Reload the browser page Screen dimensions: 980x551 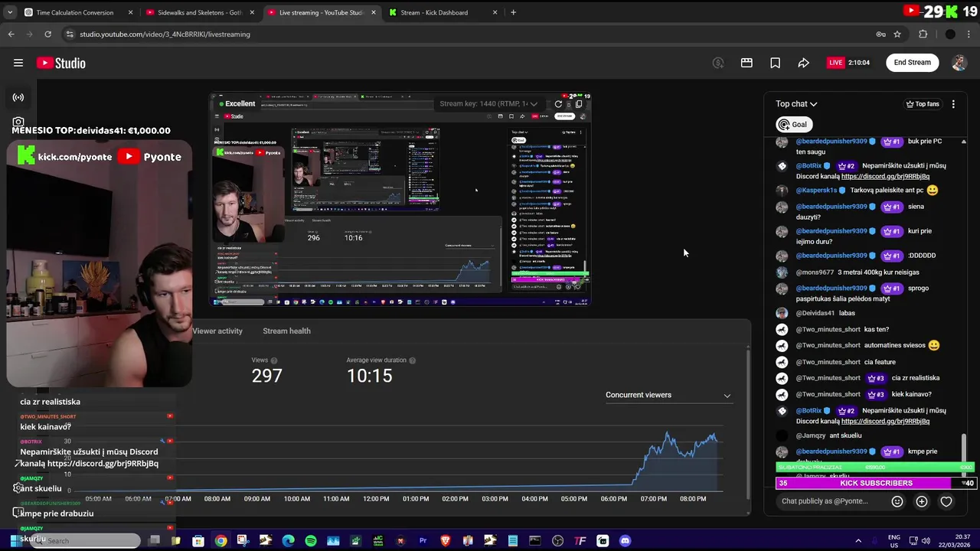click(47, 34)
